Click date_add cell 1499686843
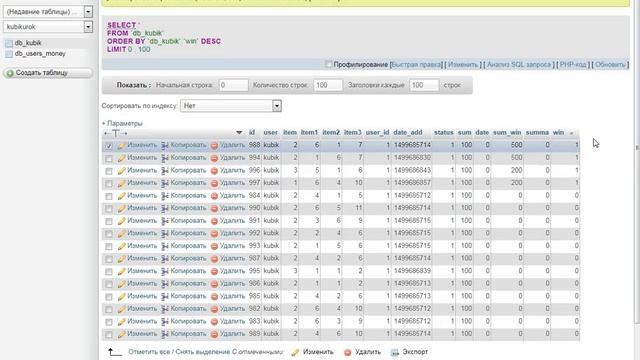The height and width of the screenshot is (360, 640). (x=412, y=170)
